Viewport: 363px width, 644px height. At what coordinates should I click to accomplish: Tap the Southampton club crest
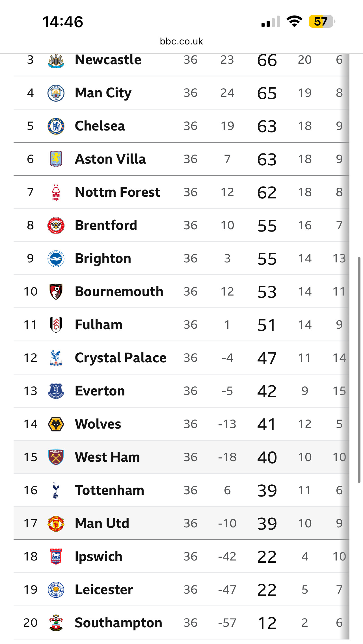pyautogui.click(x=56, y=623)
